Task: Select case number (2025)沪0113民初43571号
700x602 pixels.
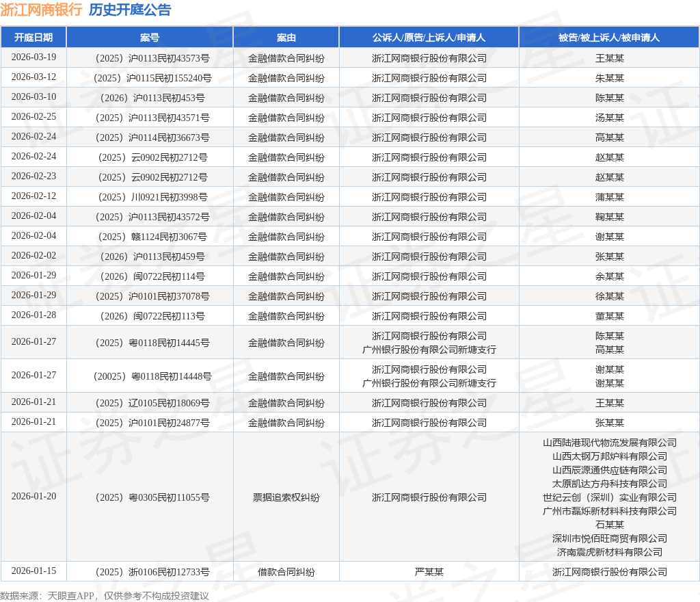Action: click(x=152, y=118)
